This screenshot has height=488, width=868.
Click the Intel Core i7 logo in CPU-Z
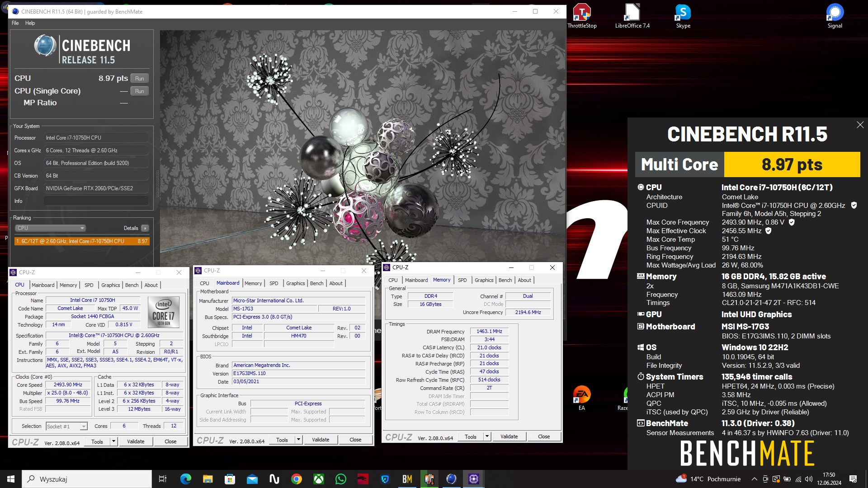click(x=164, y=312)
